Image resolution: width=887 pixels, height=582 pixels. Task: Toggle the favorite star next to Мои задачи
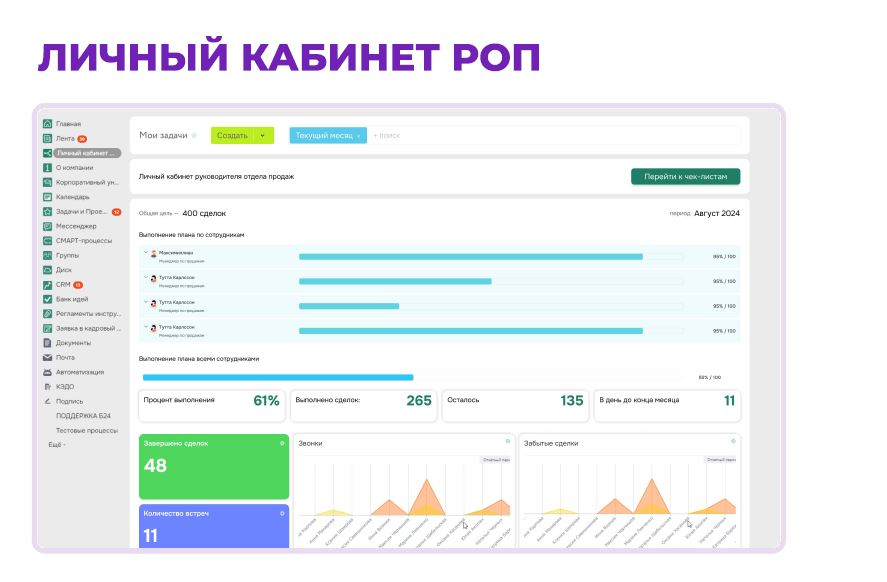coord(194,134)
